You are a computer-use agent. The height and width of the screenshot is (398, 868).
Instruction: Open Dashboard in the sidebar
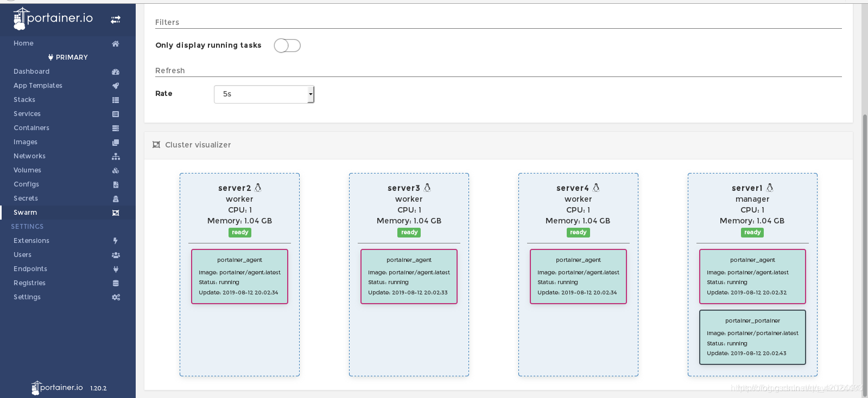pyautogui.click(x=31, y=72)
